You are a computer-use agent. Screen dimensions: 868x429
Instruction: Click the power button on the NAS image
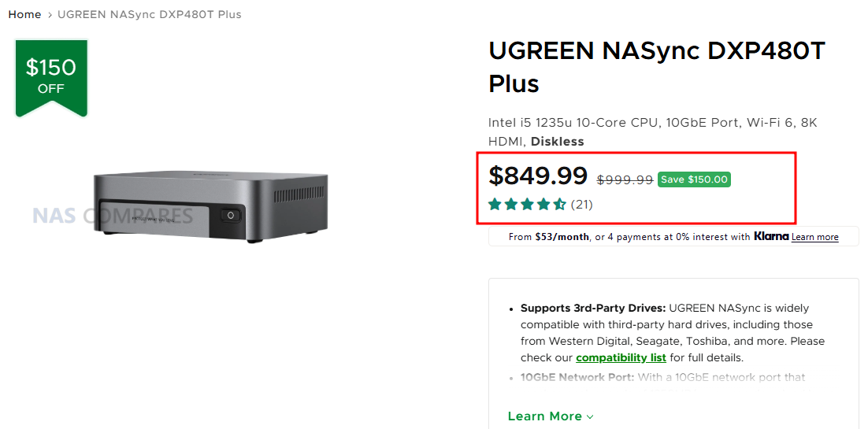click(x=232, y=214)
